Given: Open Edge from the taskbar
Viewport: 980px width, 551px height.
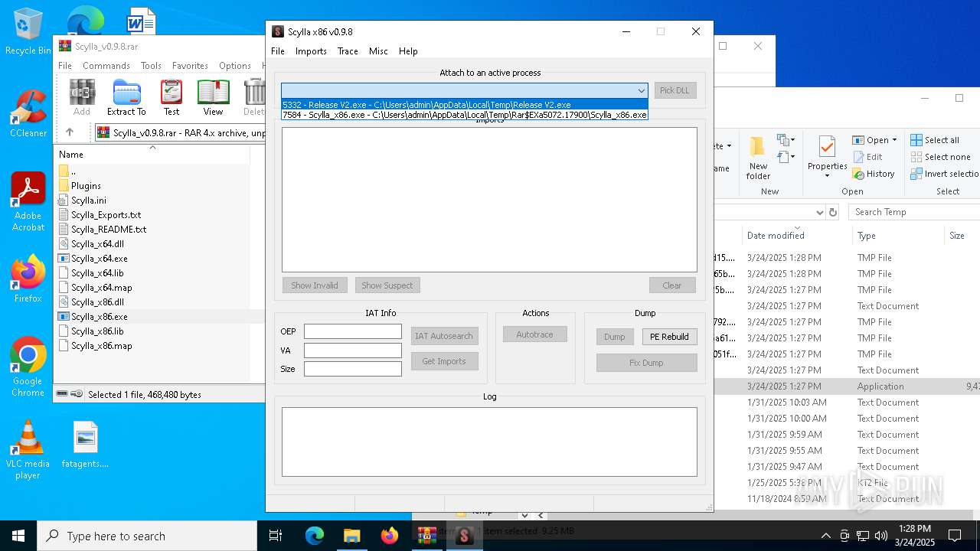Looking at the screenshot, I should tap(315, 536).
